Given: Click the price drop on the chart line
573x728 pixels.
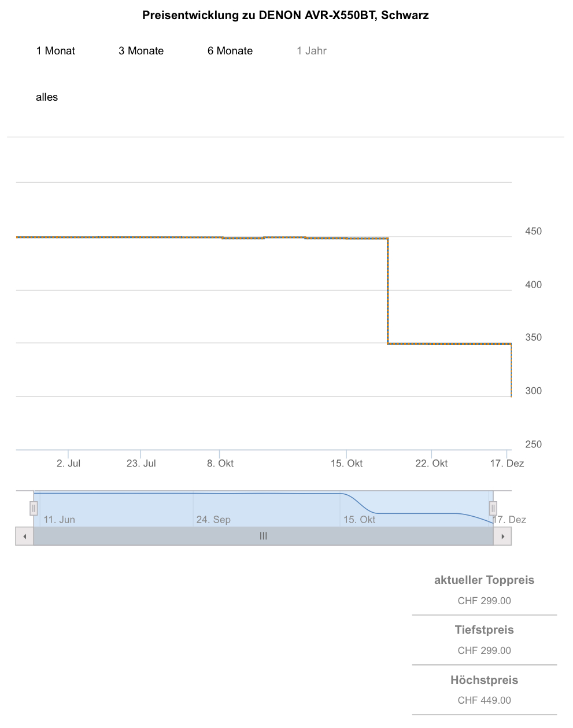Looking at the screenshot, I should 388,291.
